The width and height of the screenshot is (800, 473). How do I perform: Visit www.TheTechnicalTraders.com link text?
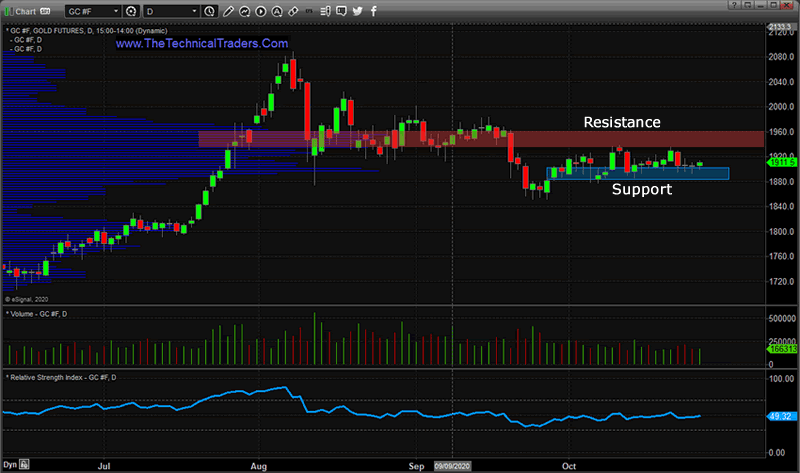(202, 44)
